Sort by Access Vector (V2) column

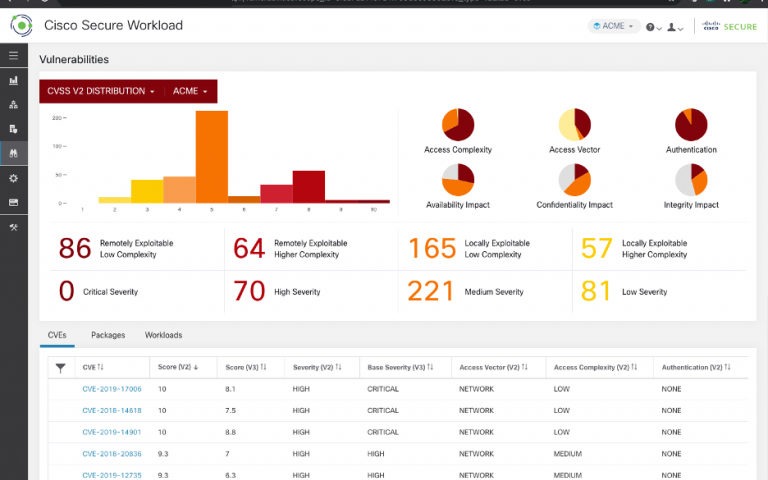(493, 367)
